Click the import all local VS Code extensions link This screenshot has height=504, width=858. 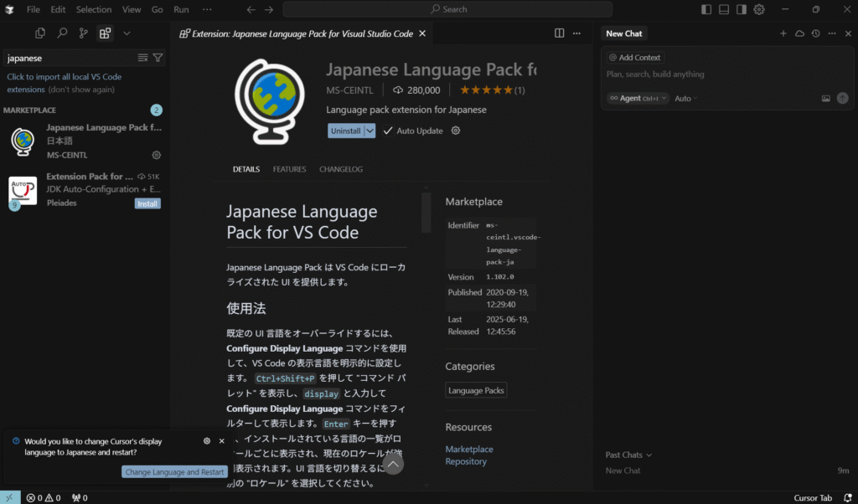64,83
